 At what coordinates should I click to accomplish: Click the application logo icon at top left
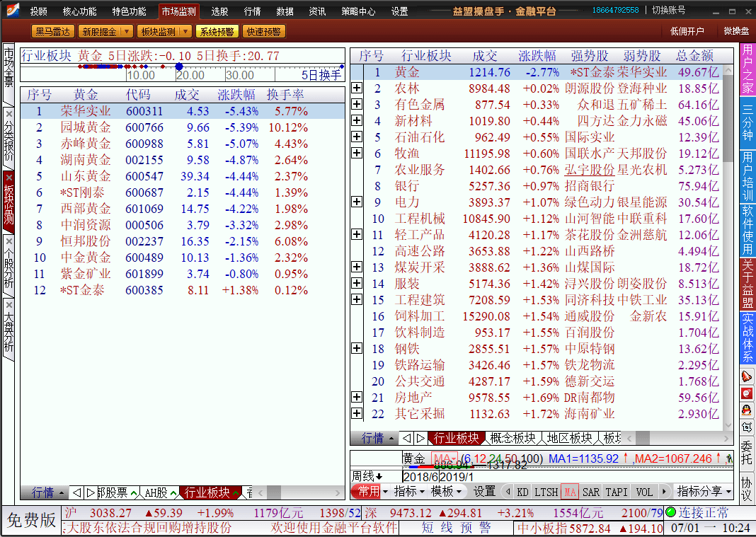[13, 10]
